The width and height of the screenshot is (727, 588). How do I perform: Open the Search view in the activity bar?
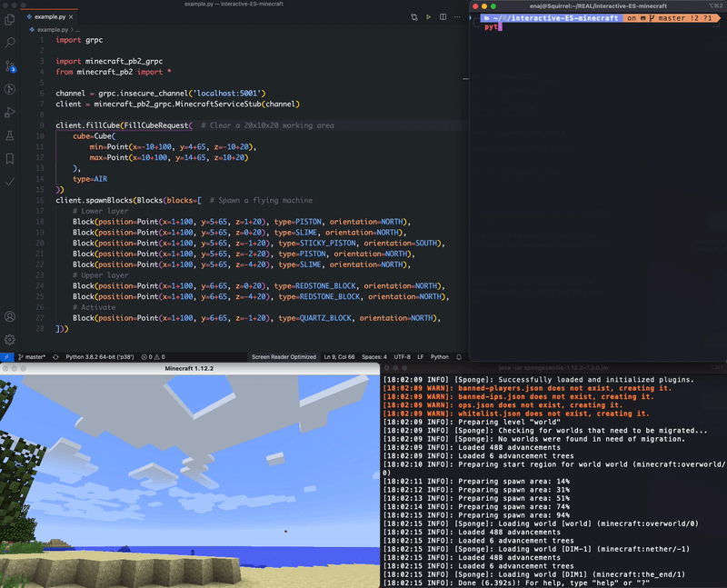[x=9, y=43]
